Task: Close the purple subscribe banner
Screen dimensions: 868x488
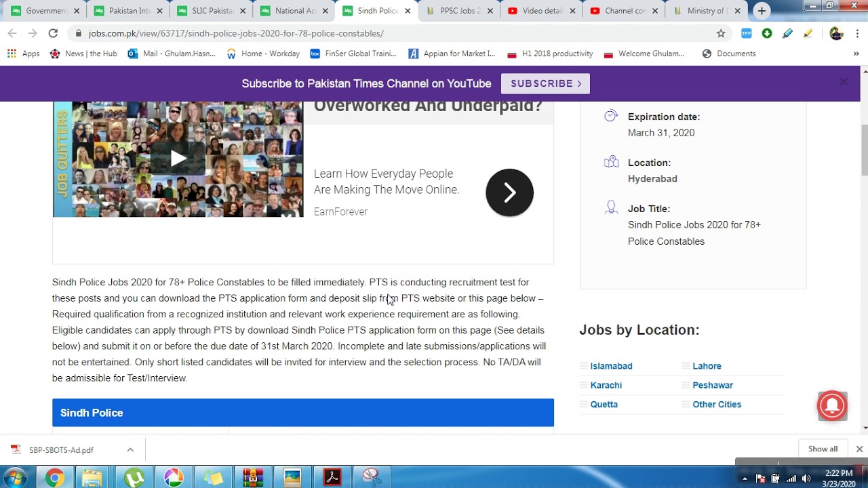Action: [x=843, y=81]
